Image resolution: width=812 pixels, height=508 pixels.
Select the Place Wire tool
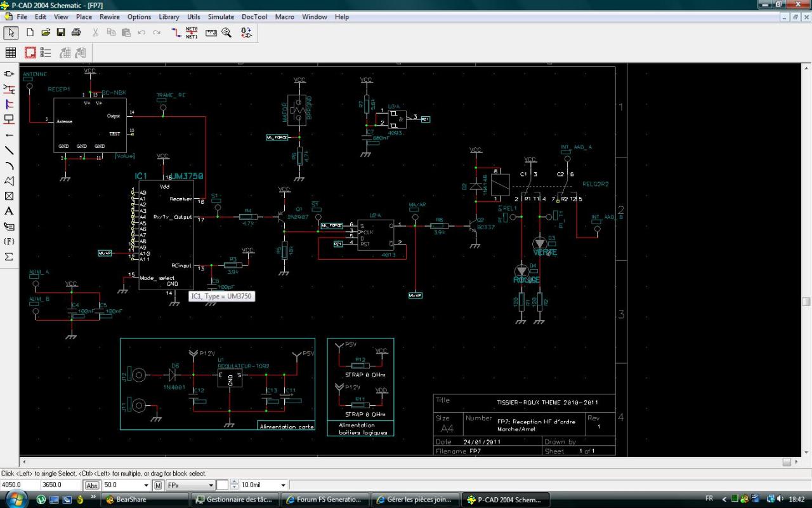(9, 89)
